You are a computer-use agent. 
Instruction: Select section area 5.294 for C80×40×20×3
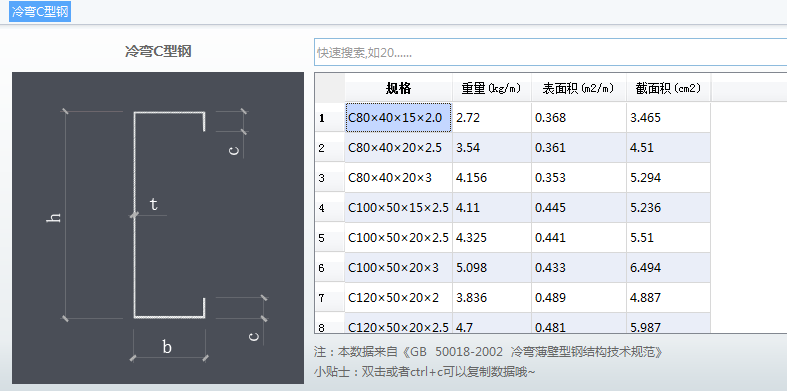(669, 178)
